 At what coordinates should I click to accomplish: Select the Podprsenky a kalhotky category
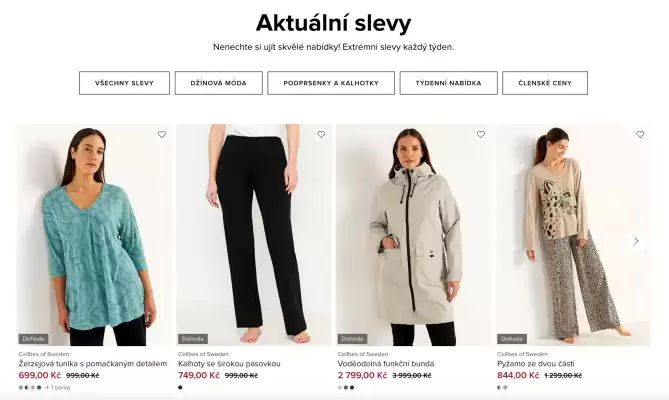click(331, 83)
